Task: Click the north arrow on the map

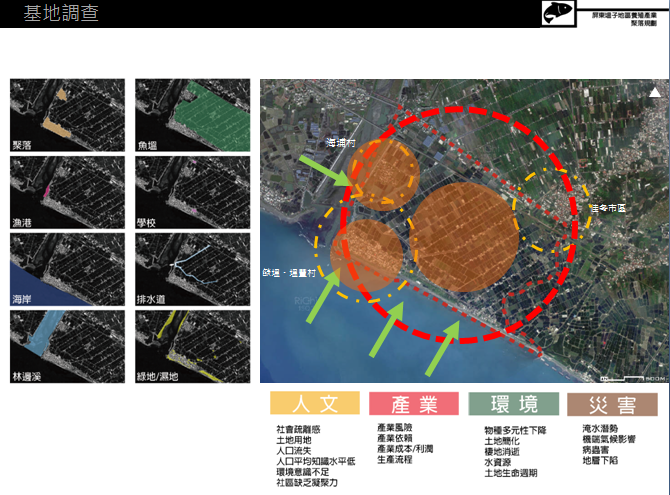Action: [x=653, y=92]
